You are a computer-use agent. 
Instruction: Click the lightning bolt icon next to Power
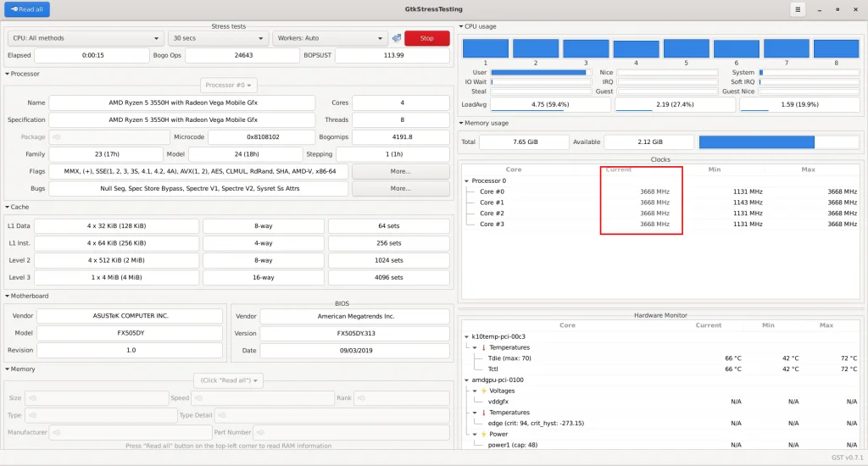click(x=484, y=434)
